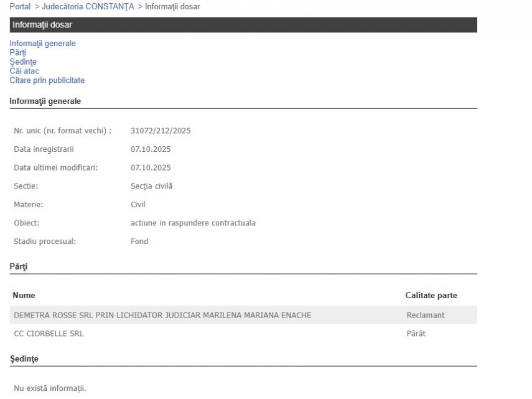Click the case number 31072/212/2025
The height and width of the screenshot is (399, 532).
click(161, 131)
